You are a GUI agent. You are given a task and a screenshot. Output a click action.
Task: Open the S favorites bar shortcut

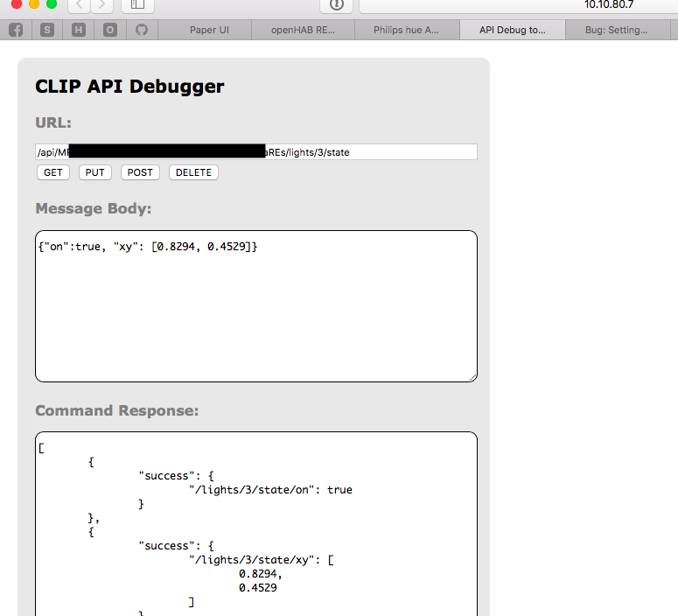[47, 30]
